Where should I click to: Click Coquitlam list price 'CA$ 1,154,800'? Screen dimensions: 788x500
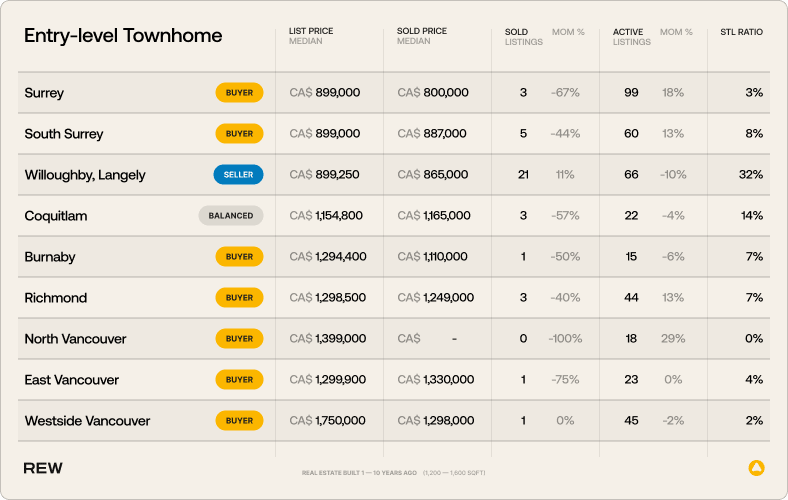tap(326, 216)
